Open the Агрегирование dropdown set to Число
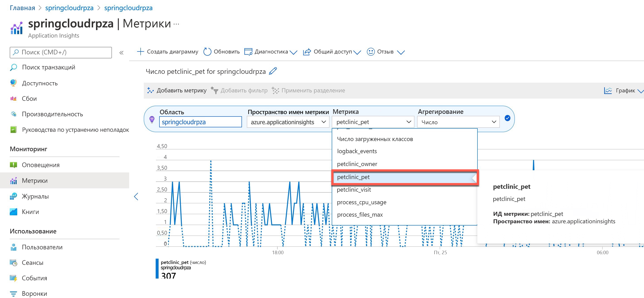644x298 pixels. 458,122
